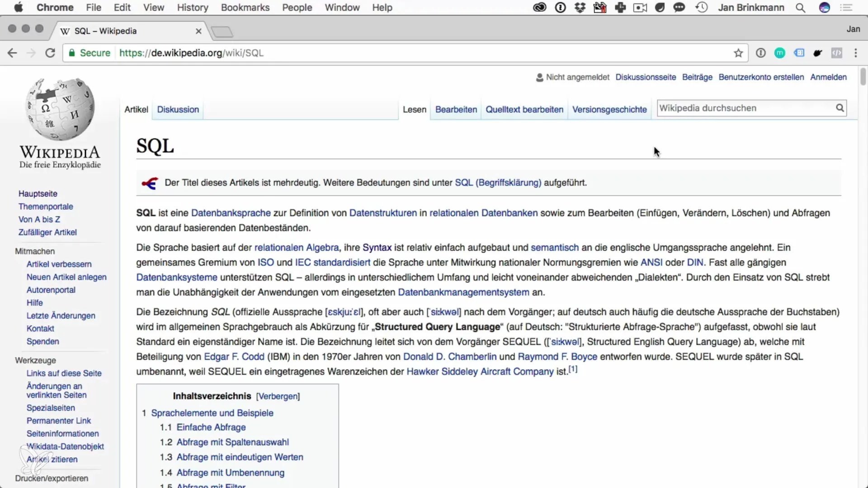The width and height of the screenshot is (868, 488).
Task: Open the Apple menu
Action: [18, 7]
